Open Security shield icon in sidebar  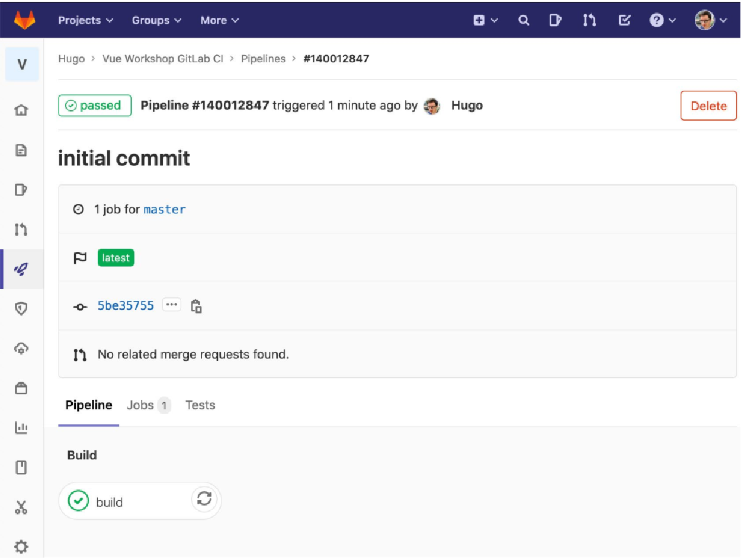click(21, 309)
